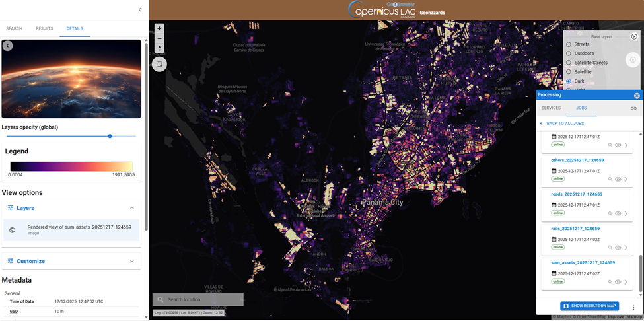Viewport: 644px width, 321px height.
Task: Click back arrow on thumbnail image
Action: click(x=8, y=46)
